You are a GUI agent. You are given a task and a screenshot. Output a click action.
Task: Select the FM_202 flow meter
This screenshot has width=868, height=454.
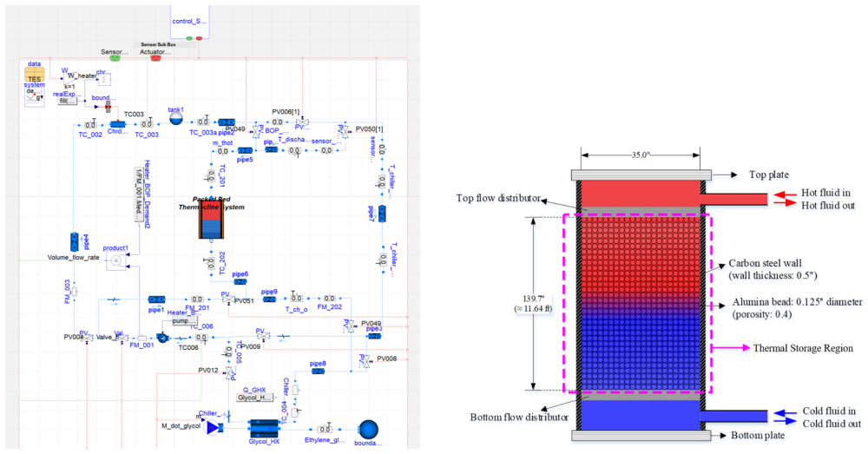pos(329,299)
